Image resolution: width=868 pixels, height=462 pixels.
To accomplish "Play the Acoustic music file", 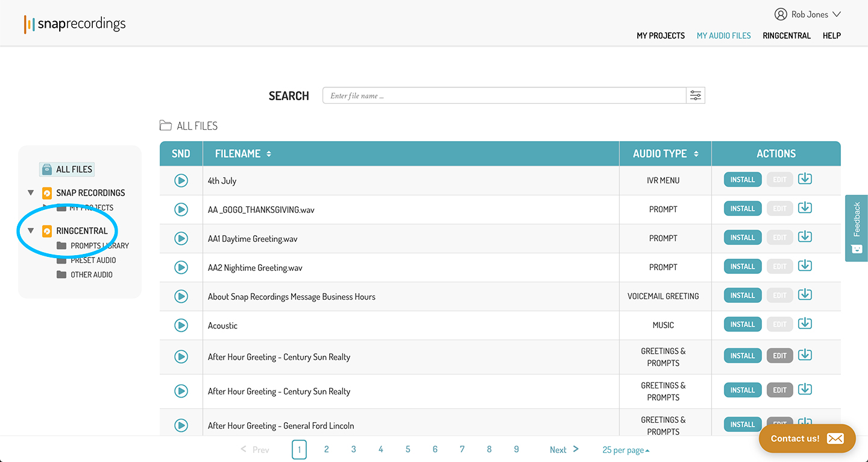I will click(x=181, y=325).
